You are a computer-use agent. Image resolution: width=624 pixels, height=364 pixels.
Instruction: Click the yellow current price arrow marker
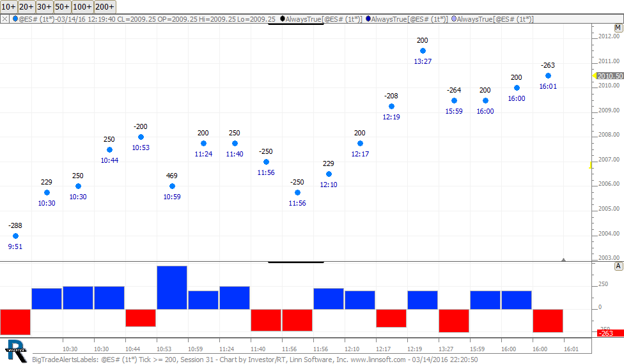coord(593,75)
